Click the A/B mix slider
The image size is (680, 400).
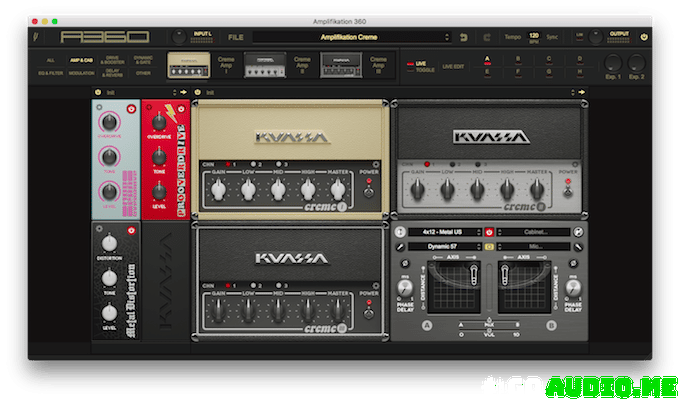489,325
